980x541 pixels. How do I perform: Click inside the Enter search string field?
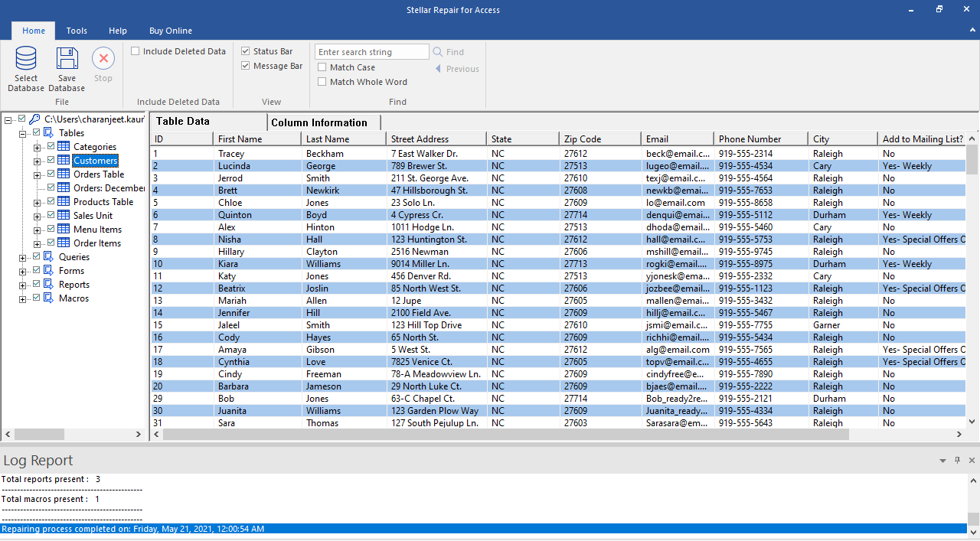coord(371,51)
